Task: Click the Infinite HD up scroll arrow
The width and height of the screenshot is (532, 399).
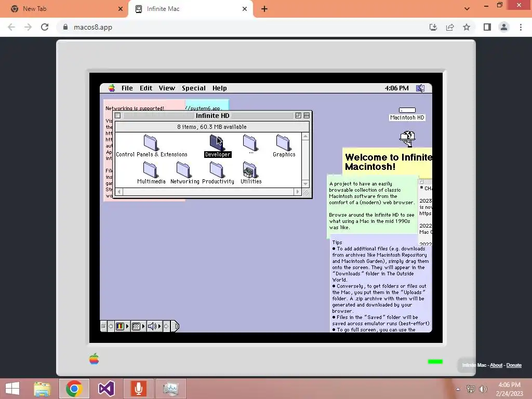Action: [x=305, y=137]
